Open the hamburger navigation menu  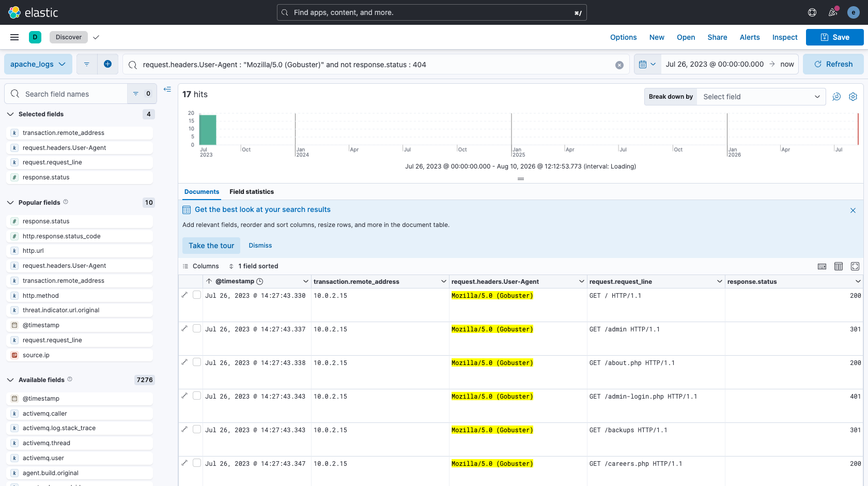pos(14,37)
